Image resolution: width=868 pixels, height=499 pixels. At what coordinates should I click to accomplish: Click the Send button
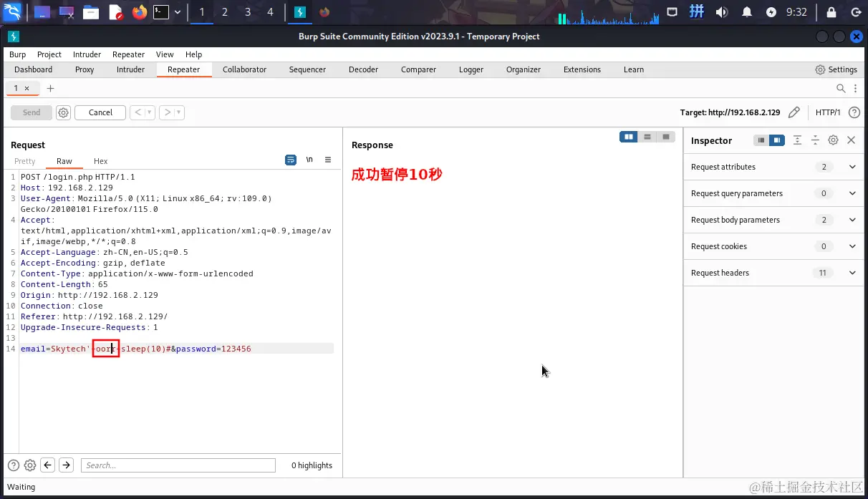(32, 112)
